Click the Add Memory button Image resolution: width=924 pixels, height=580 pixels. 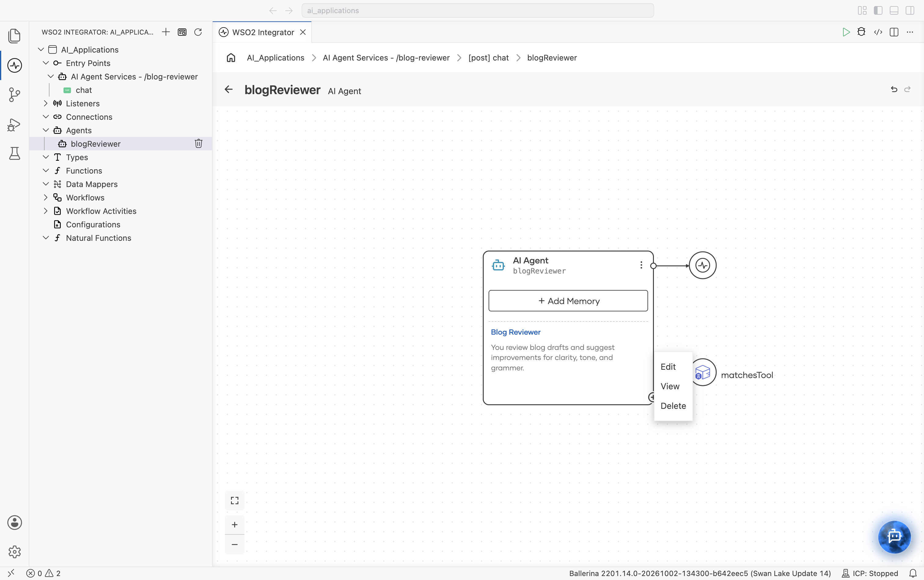(x=568, y=301)
